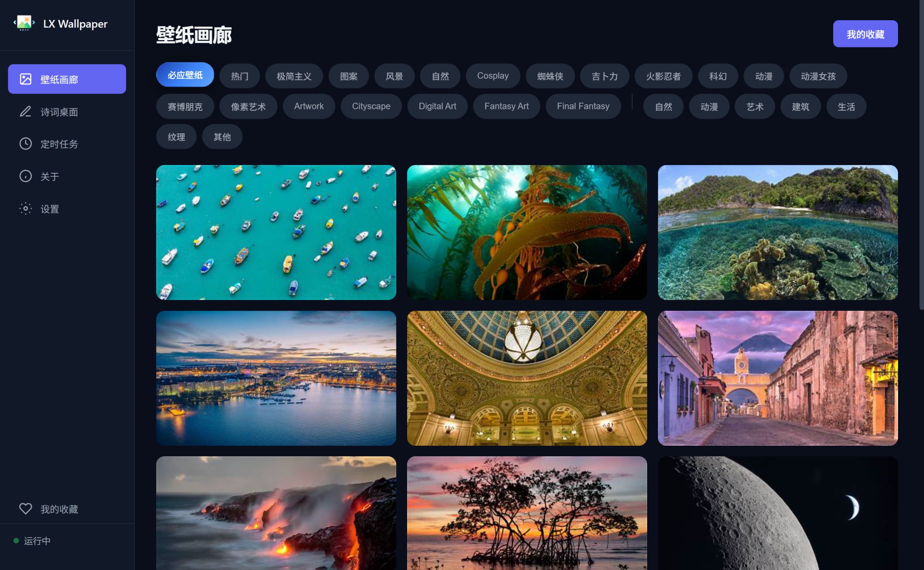
Task: Switch to the 动漫女孩 category
Action: [x=818, y=76]
